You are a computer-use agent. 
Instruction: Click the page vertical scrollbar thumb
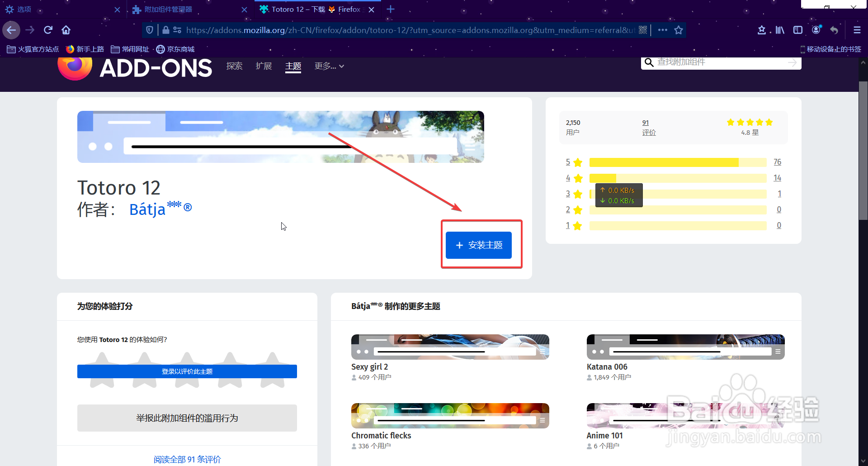863,151
